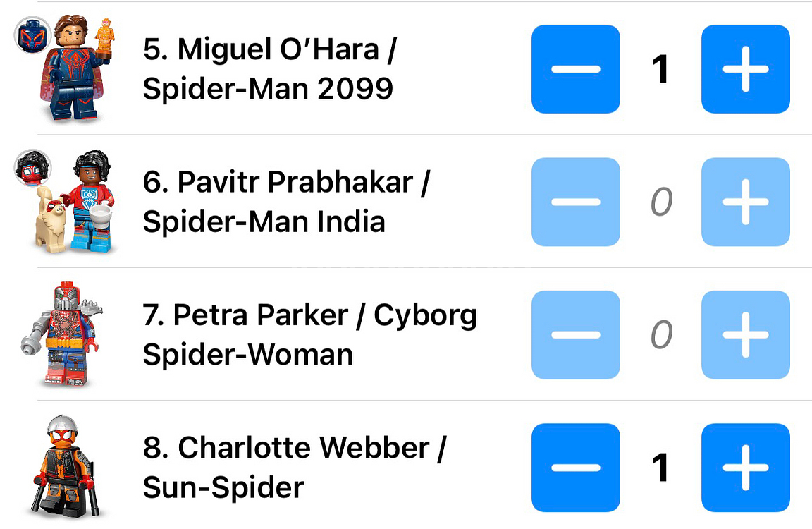Tap the Miguel O'Hara quantity value 1

coord(660,69)
